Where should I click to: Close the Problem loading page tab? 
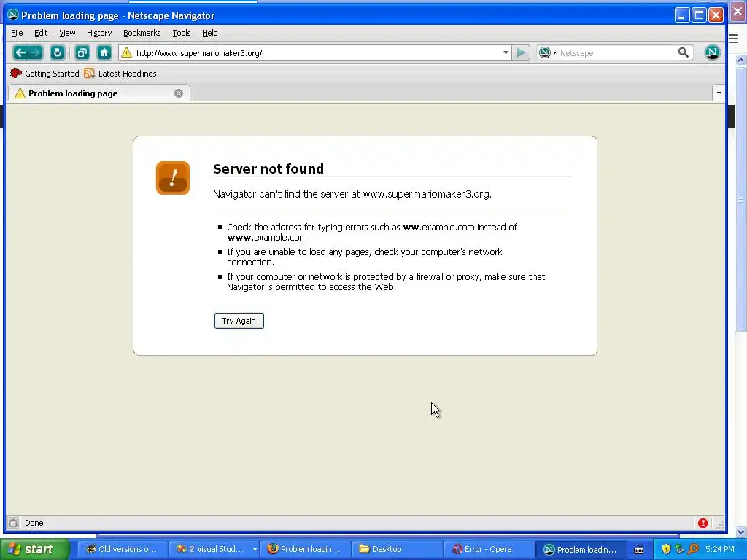click(179, 93)
